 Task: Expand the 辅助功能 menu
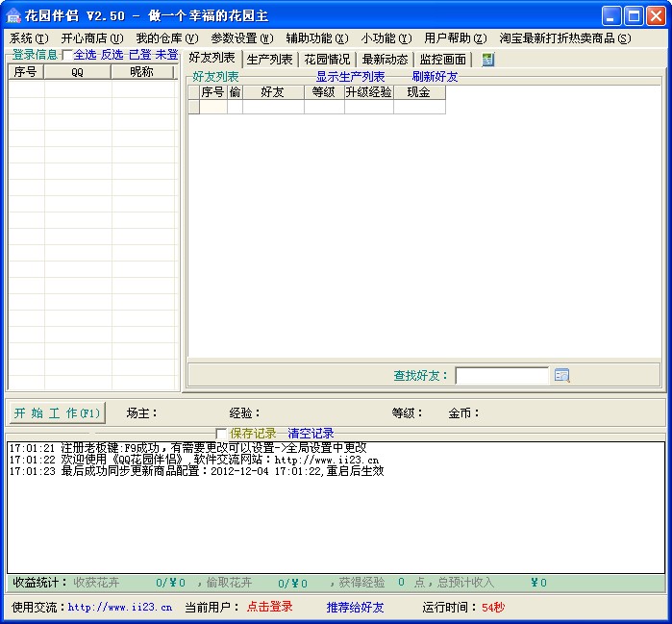tap(316, 38)
